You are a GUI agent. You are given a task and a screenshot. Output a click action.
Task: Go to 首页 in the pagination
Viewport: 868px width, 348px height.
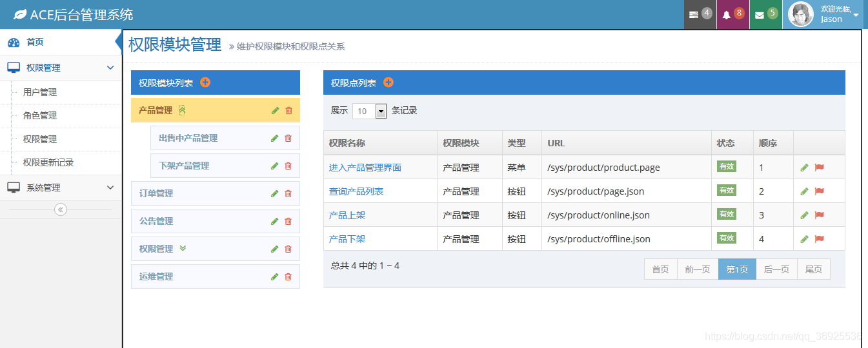(x=661, y=269)
